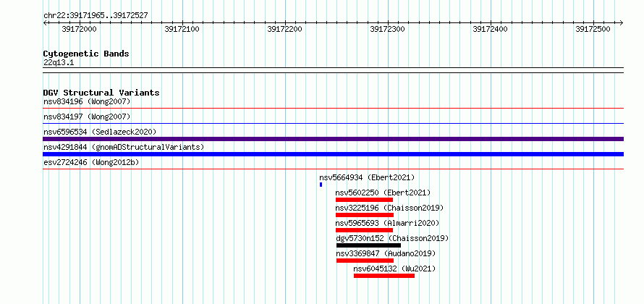Viewport: 644px width, 304px height.
Task: Click the red bar under nsv3369847
Action: coord(365,261)
